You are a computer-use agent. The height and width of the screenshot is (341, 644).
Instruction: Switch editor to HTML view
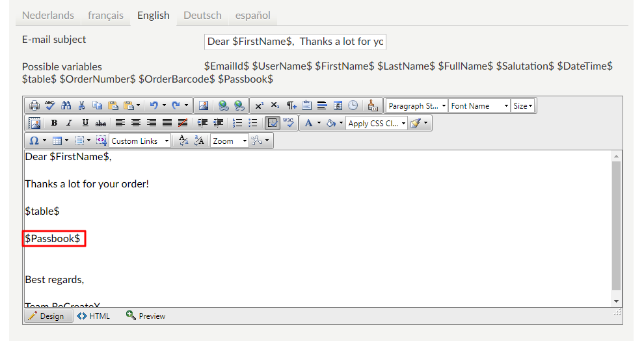click(x=94, y=316)
